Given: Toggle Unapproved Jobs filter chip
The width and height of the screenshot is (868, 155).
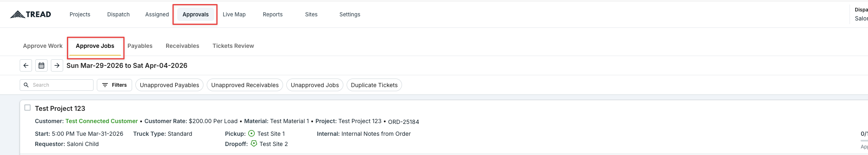Looking at the screenshot, I should (x=315, y=85).
